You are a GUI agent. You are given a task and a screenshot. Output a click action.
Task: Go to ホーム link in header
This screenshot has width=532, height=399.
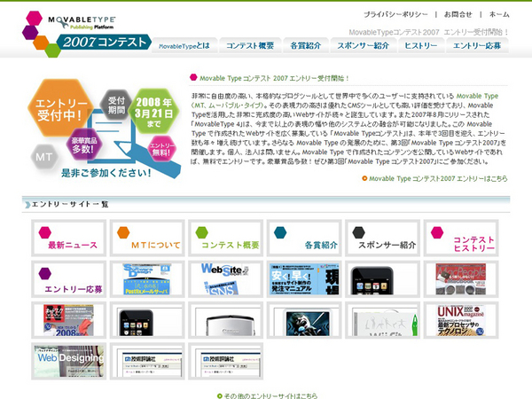(x=499, y=15)
